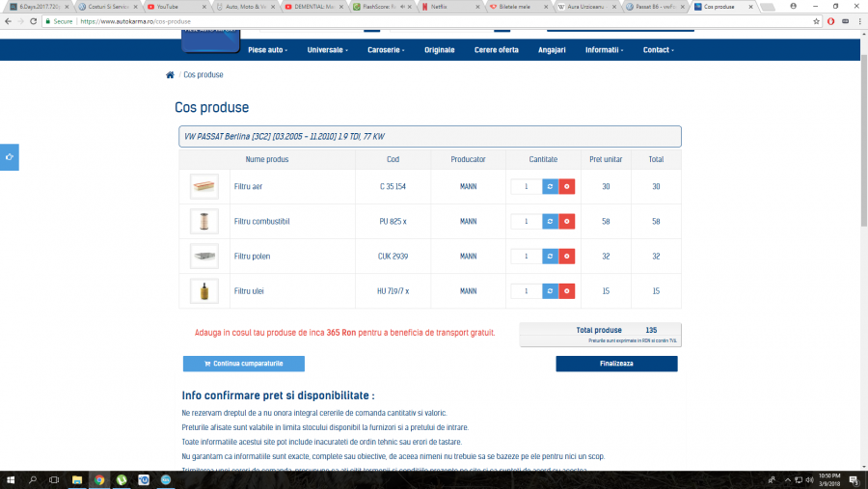Image resolution: width=868 pixels, height=489 pixels.
Task: Click the Filtru ulei quantity field
Action: click(526, 290)
